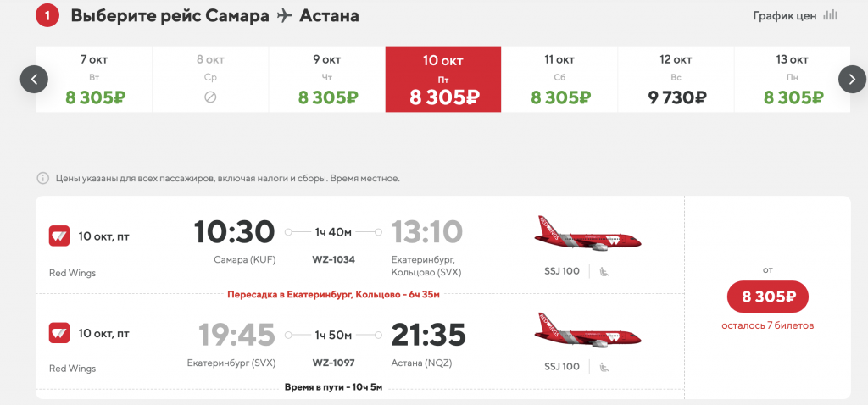Screen dimensions: 868x405
Task: Click the previous dates arrow button
Action: [x=34, y=80]
